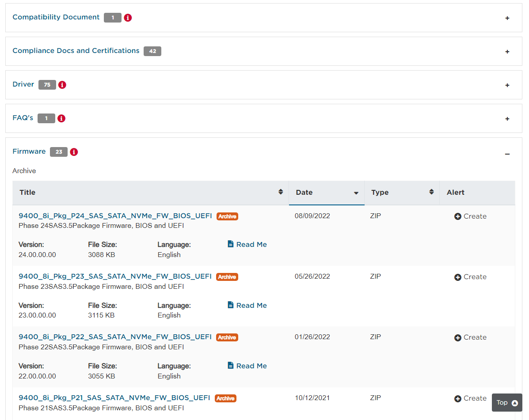
Task: Open the 9400_8i_Pkg_P24_SAS_SATA_NVMe_FW_BIOS_UEFI download link
Action: [115, 216]
